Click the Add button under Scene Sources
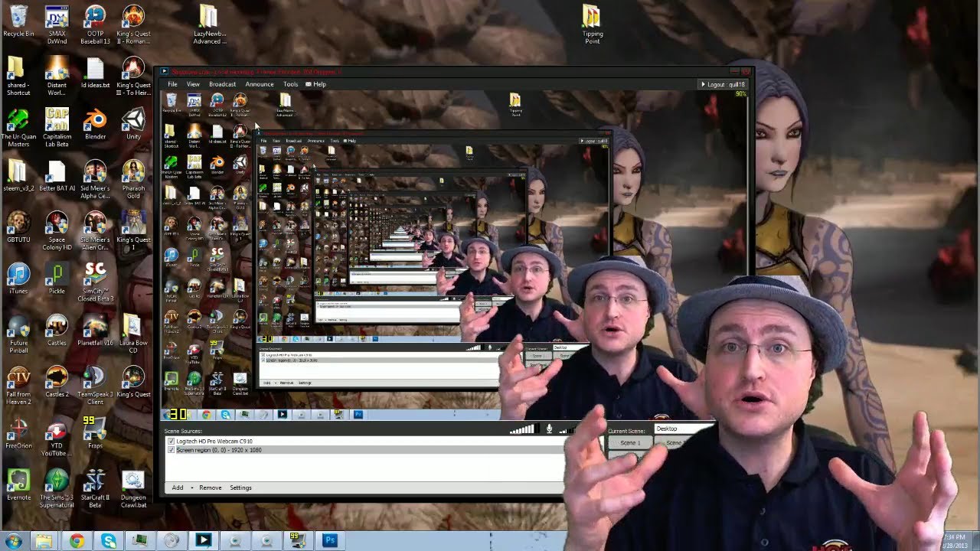This screenshot has width=980, height=551. 178,487
